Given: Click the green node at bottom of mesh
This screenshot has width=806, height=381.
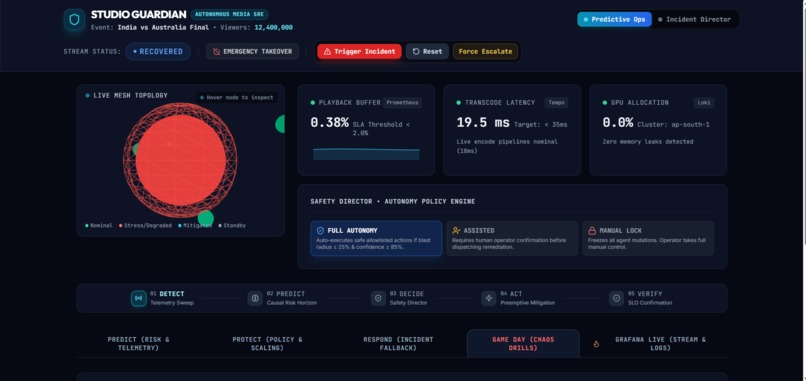Looking at the screenshot, I should click(x=206, y=219).
